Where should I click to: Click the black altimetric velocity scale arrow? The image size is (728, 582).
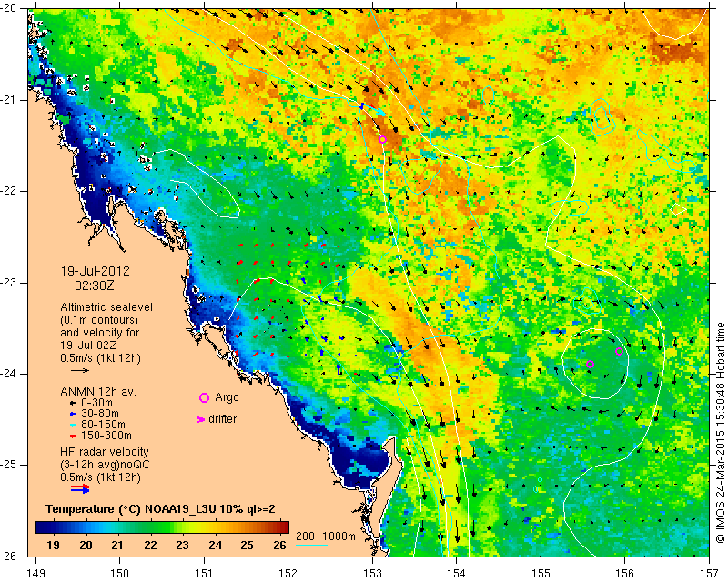pos(80,370)
